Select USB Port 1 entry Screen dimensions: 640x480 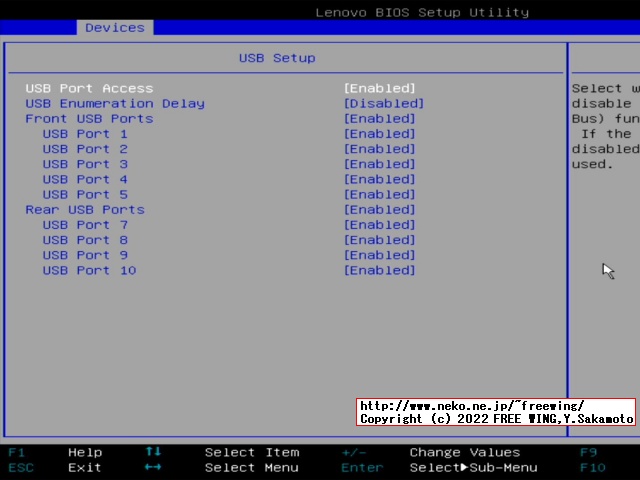(x=85, y=134)
